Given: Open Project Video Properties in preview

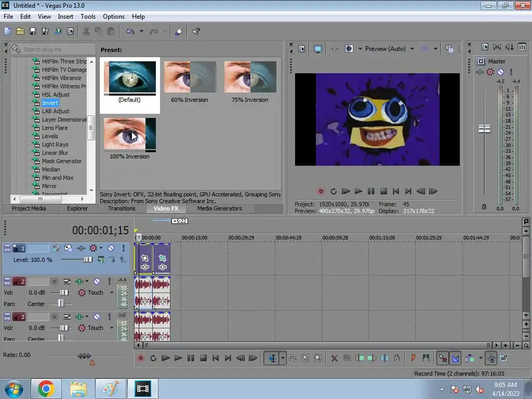Looking at the screenshot, I should coord(302,49).
